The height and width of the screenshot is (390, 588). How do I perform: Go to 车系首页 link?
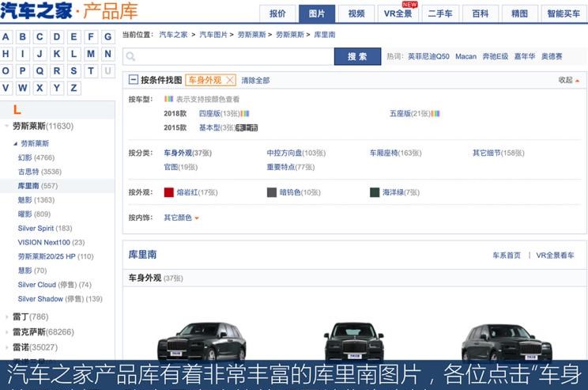coord(507,256)
